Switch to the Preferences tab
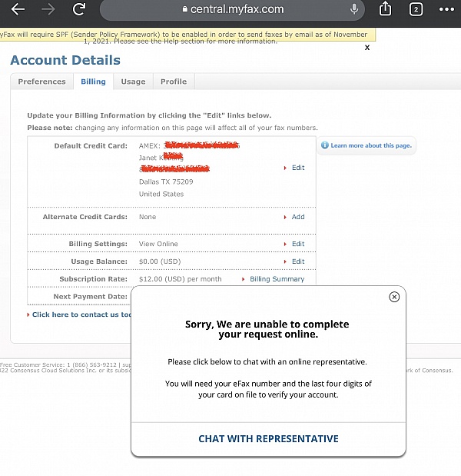Viewport: 461px width, 476px height. click(41, 82)
